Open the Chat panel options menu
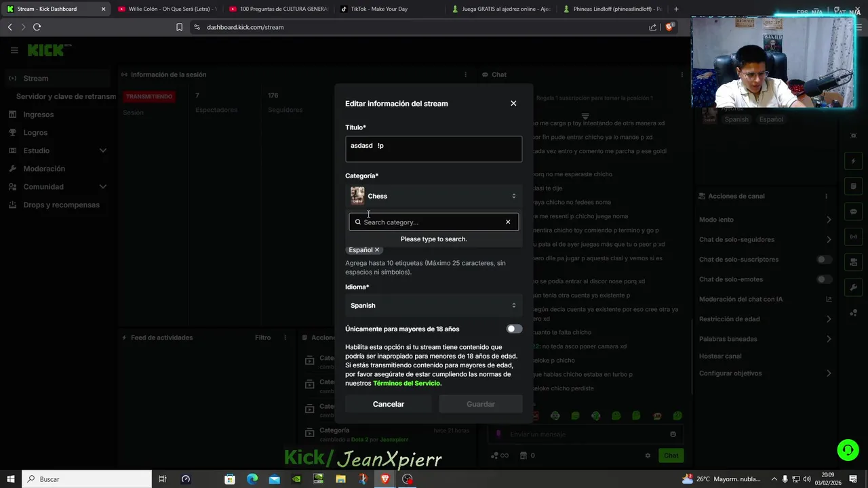The image size is (868, 488). click(682, 75)
